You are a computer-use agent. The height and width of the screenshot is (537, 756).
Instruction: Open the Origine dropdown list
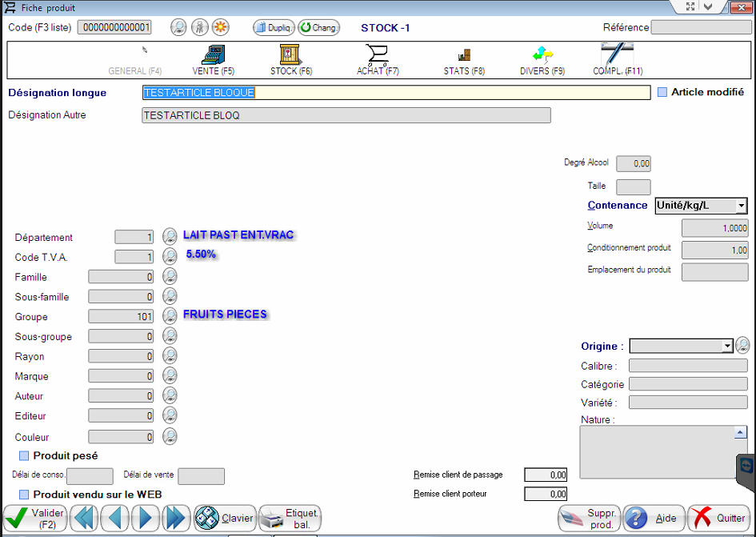(x=726, y=346)
